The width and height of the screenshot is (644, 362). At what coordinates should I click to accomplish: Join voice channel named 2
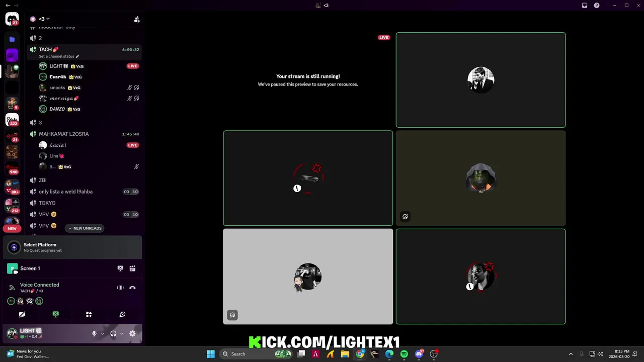[x=85, y=38]
